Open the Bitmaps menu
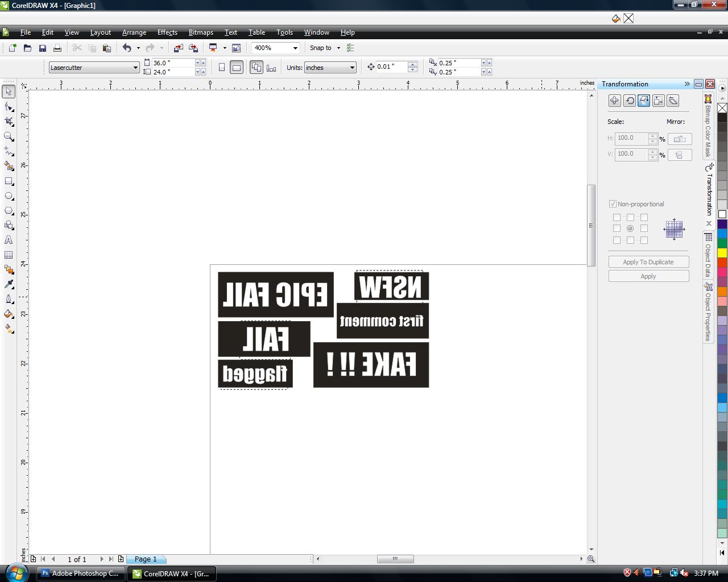Viewport: 728px width, 582px height. coord(201,32)
